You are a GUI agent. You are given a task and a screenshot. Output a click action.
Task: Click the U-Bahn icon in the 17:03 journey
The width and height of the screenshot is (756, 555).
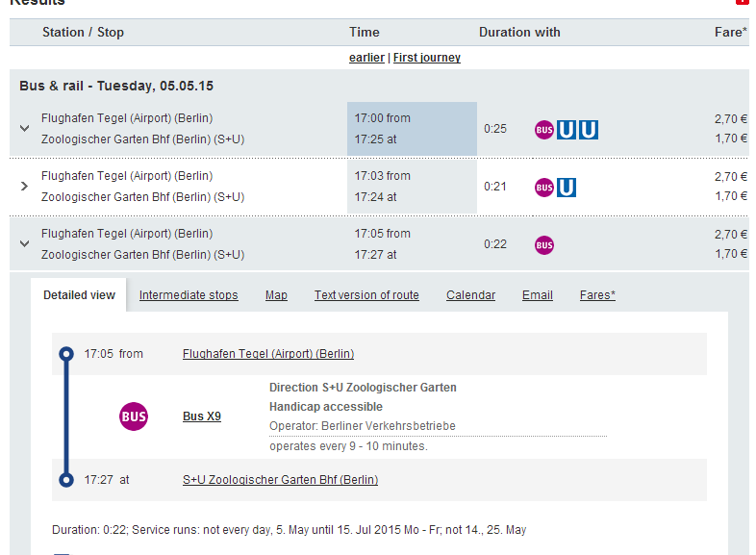567,187
